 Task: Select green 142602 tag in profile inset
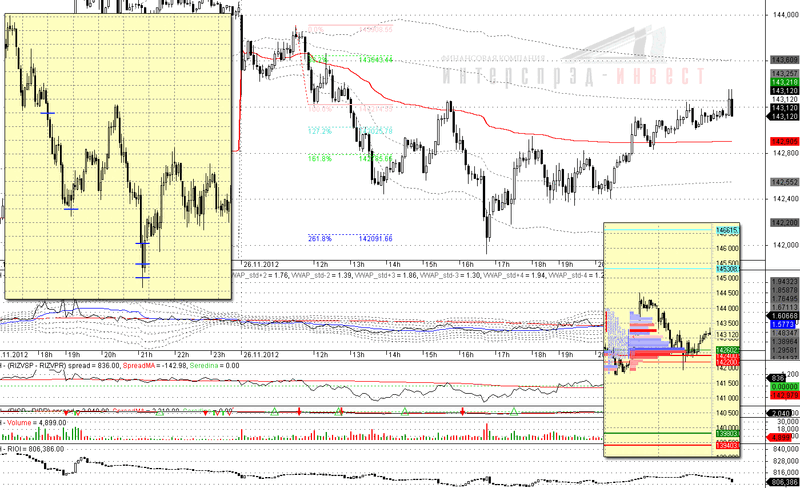coord(728,350)
